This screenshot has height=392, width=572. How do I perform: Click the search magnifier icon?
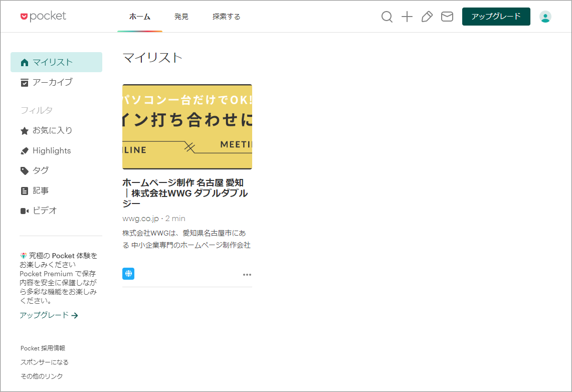pyautogui.click(x=387, y=17)
